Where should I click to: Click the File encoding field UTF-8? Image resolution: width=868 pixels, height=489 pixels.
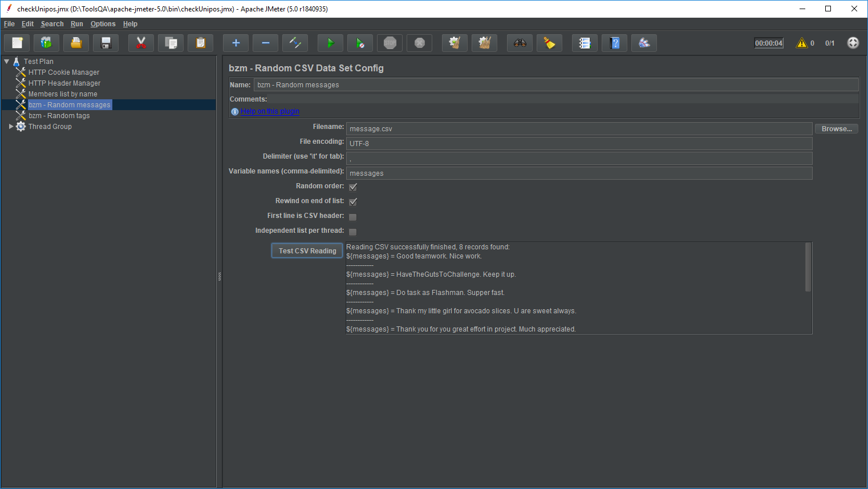click(x=579, y=144)
